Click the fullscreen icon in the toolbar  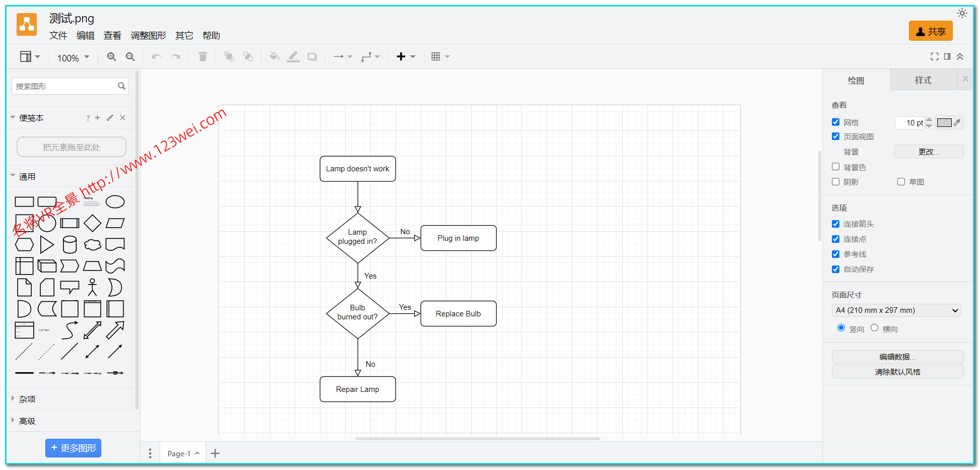934,56
